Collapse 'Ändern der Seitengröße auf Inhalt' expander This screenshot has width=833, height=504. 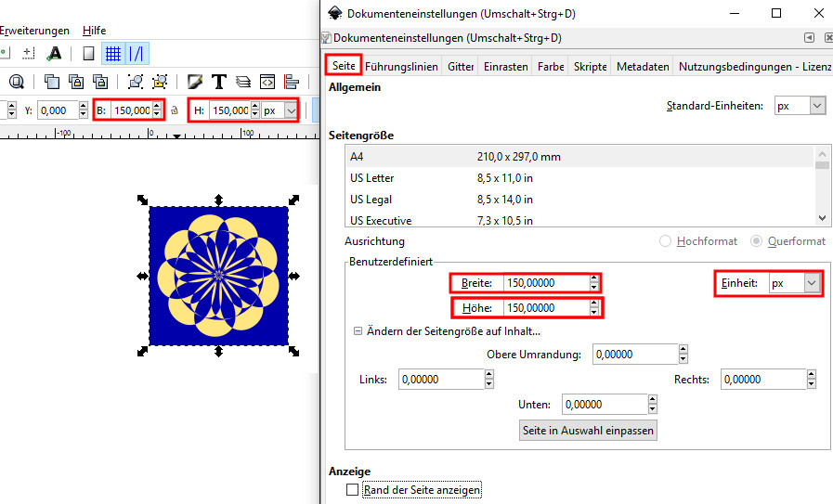(358, 331)
